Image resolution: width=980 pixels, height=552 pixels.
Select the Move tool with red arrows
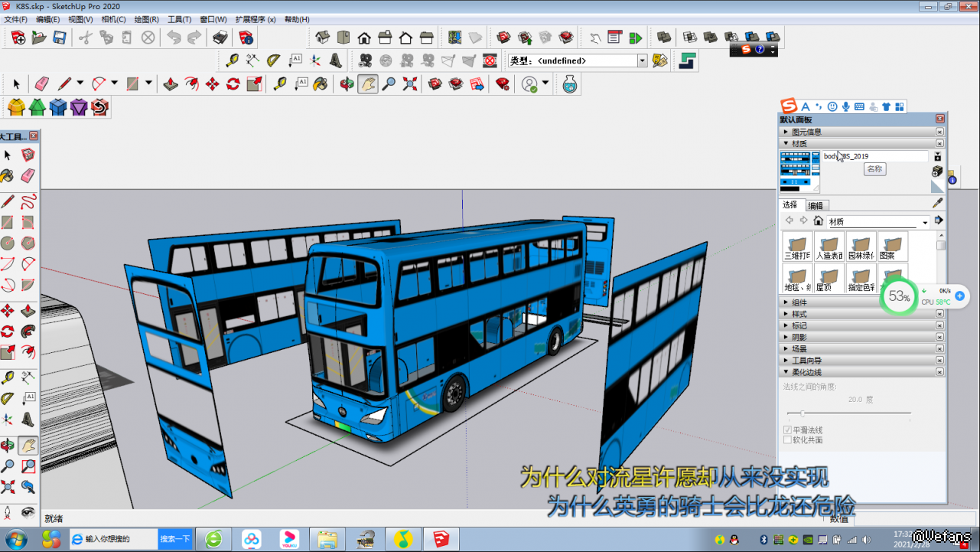coord(213,83)
